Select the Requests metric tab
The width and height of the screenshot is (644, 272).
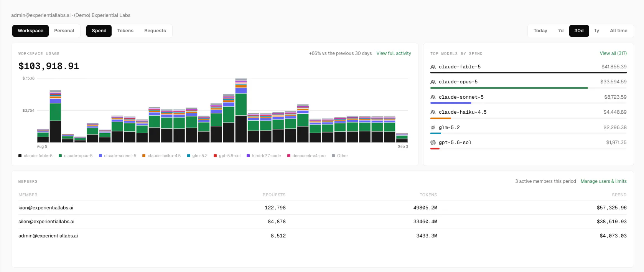(x=155, y=31)
